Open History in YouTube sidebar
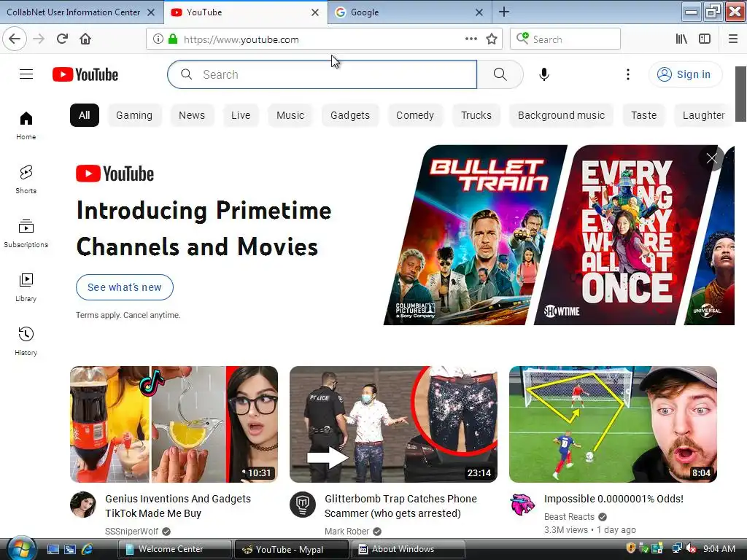The height and width of the screenshot is (560, 747). click(26, 341)
